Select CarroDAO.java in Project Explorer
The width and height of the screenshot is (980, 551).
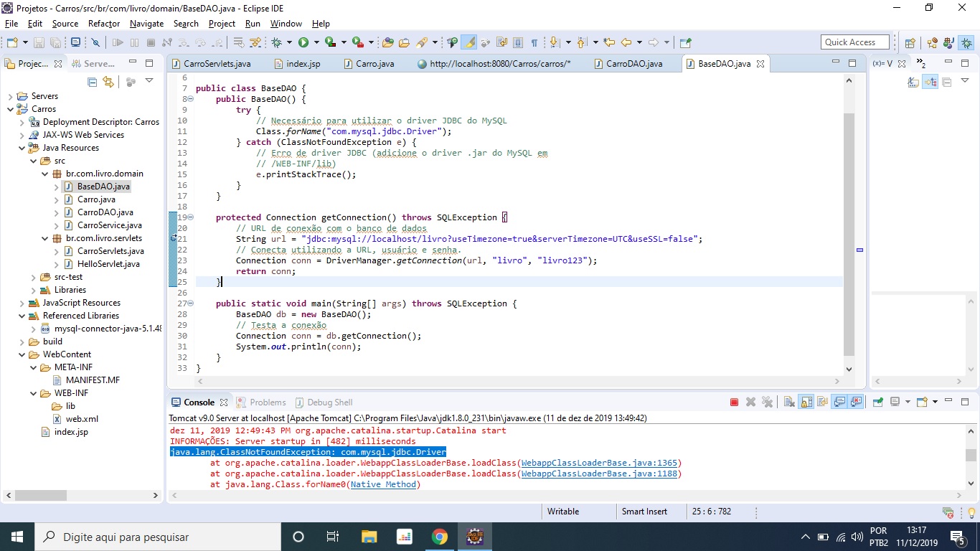tap(105, 212)
